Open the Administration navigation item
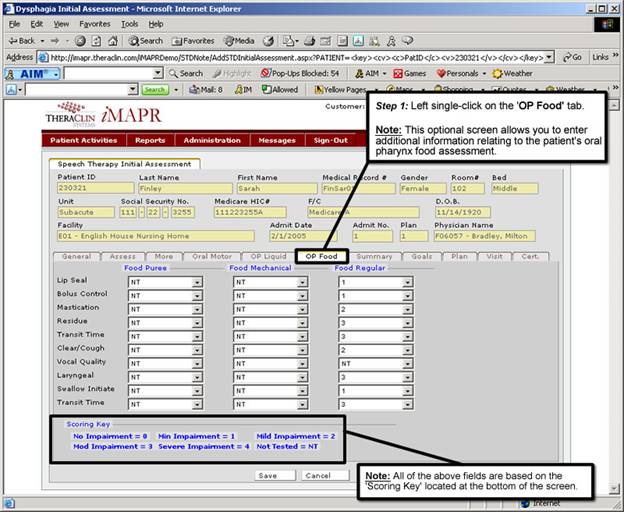Screen dimensions: 624x512 (212, 140)
